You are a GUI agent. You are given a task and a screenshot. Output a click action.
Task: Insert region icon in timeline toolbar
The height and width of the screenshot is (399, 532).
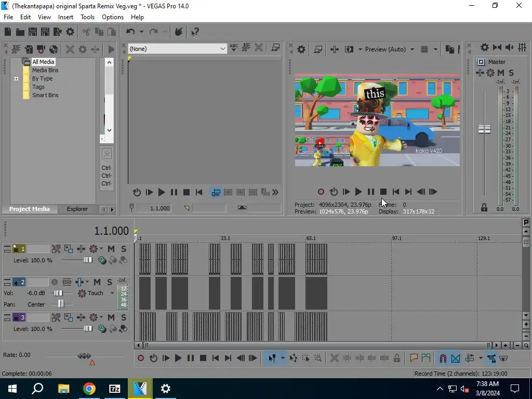pos(426,358)
